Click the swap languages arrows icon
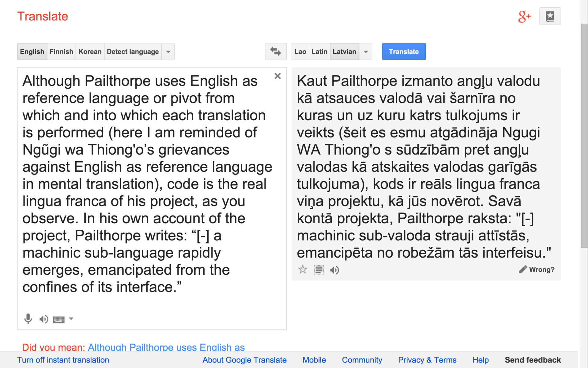Image resolution: width=588 pixels, height=368 pixels. click(275, 52)
